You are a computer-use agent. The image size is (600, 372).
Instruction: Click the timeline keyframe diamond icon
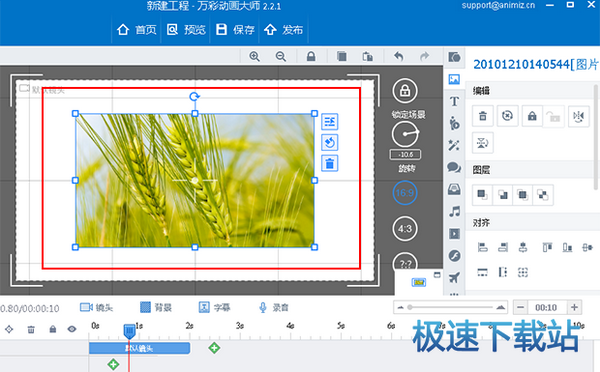(x=9, y=329)
